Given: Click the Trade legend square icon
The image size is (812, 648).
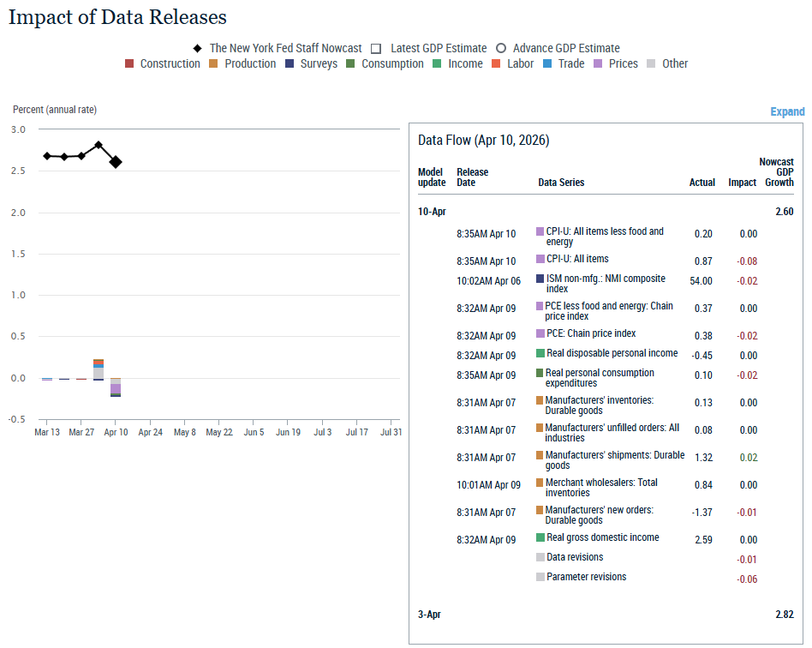Looking at the screenshot, I should (x=547, y=63).
